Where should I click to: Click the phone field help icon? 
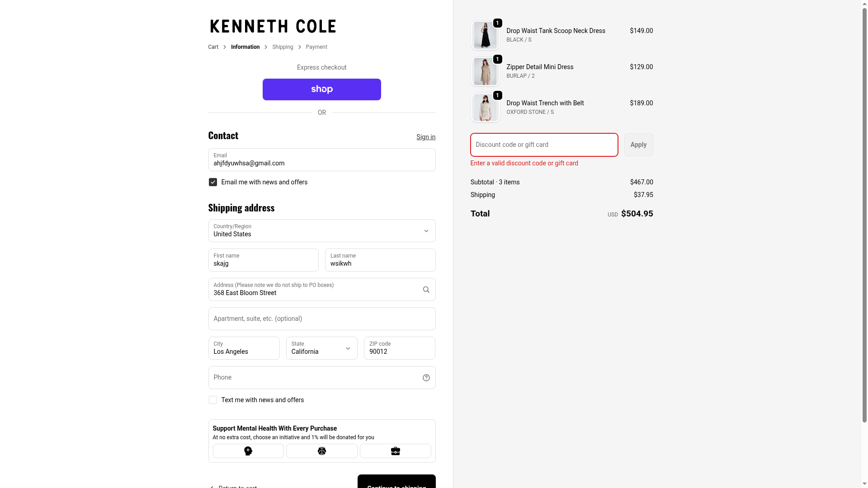click(426, 378)
